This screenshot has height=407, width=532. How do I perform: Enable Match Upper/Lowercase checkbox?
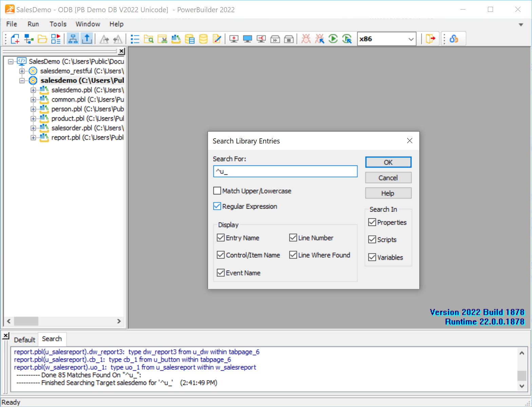tap(217, 191)
